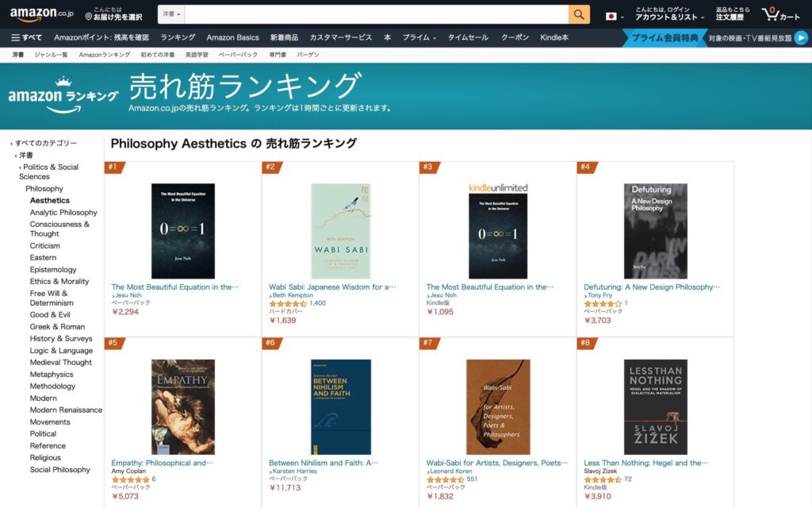This screenshot has height=508, width=812.
Task: Go back to すべてのカテゴリー
Action: [45, 143]
